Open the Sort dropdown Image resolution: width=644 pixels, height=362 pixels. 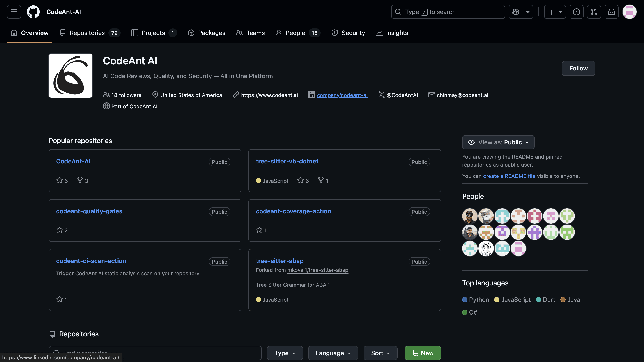click(x=380, y=353)
